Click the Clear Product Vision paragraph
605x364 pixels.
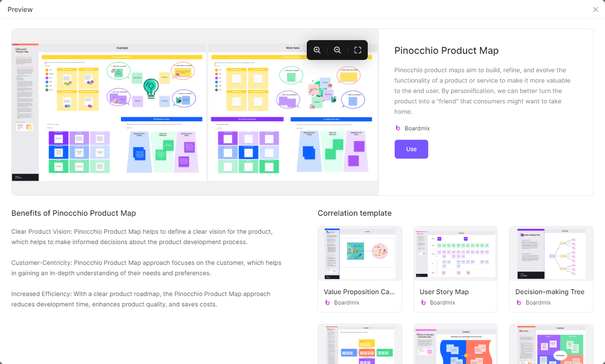coord(142,237)
